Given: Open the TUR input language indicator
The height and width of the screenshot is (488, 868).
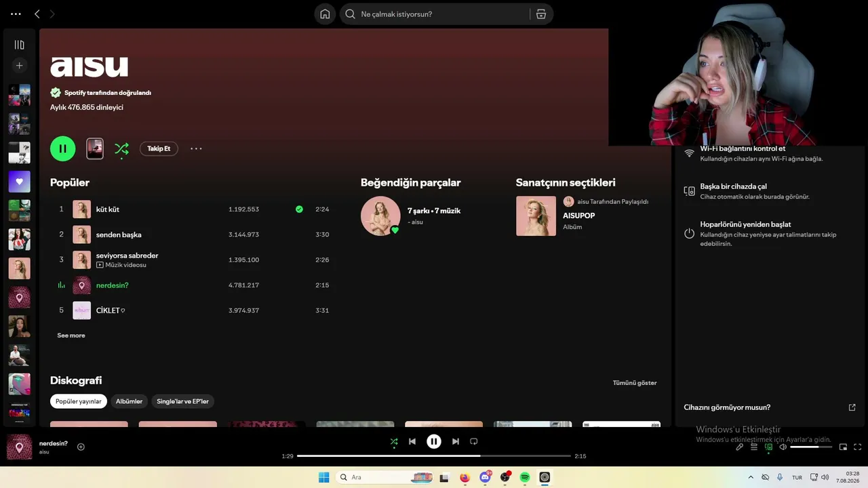Looking at the screenshot, I should pos(797,477).
